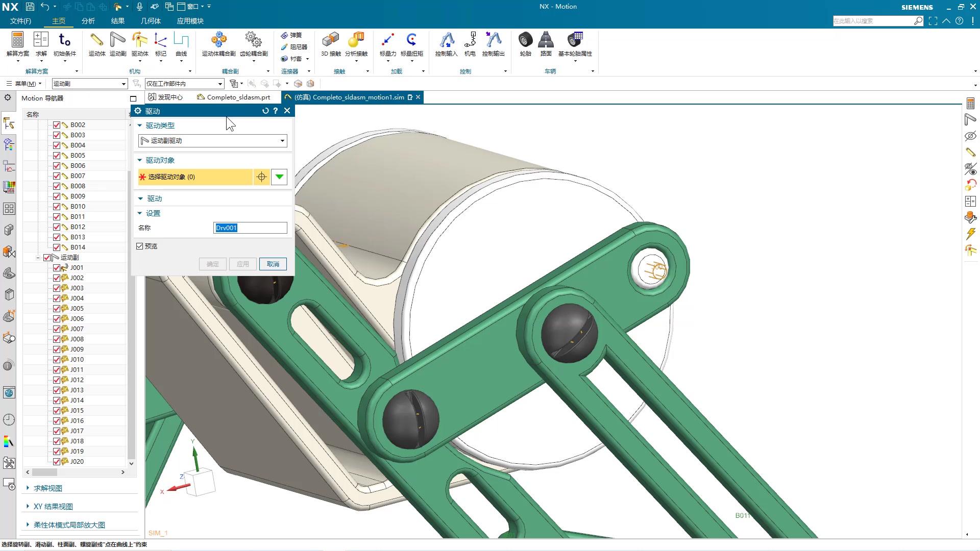Screen dimensions: 980x551
Task: Uncheck the J010 joint checkbox
Action: [x=57, y=360]
